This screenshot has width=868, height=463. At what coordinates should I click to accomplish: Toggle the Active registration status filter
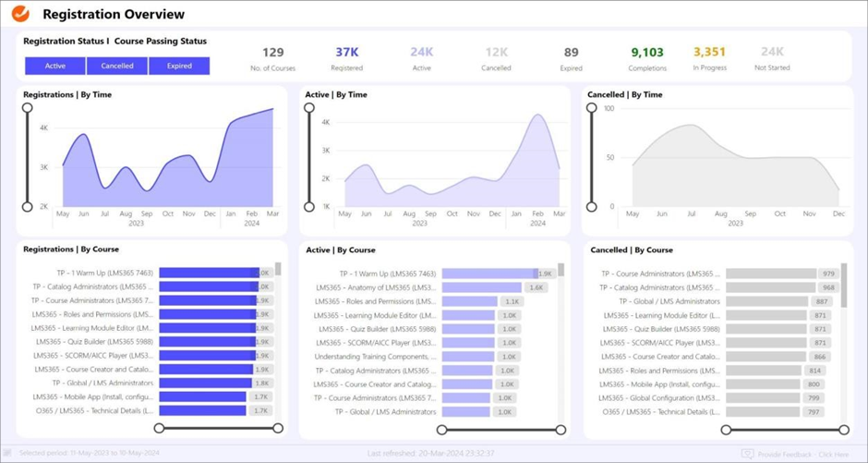point(55,66)
